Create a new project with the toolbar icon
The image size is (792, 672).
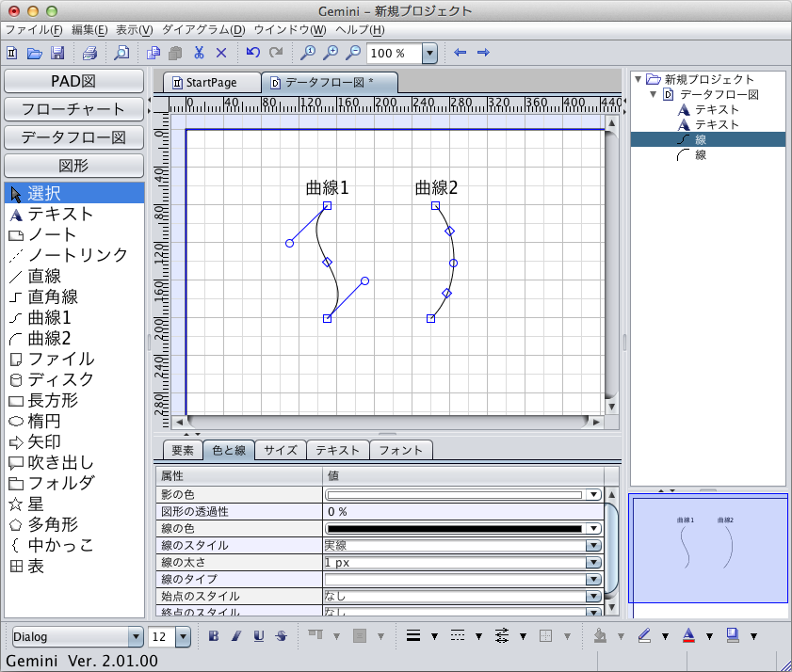click(x=12, y=53)
